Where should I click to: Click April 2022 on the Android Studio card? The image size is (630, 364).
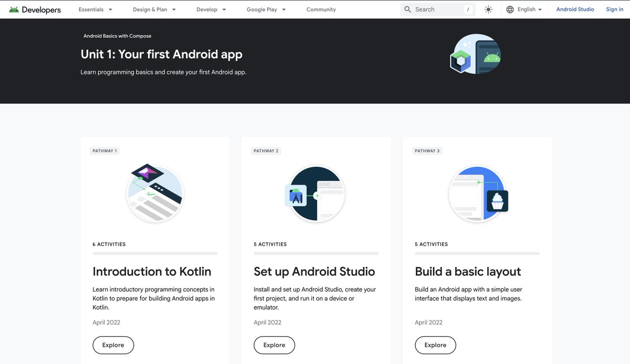268,323
